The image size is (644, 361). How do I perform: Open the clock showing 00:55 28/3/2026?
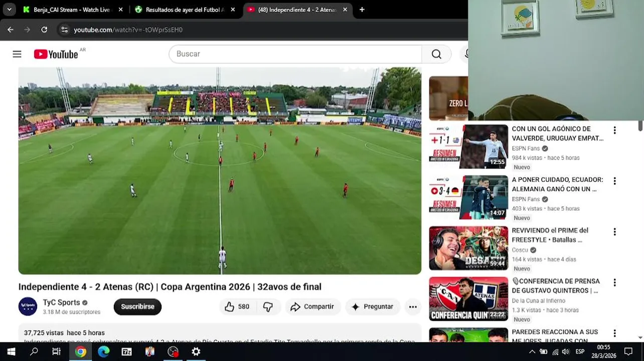click(603, 351)
